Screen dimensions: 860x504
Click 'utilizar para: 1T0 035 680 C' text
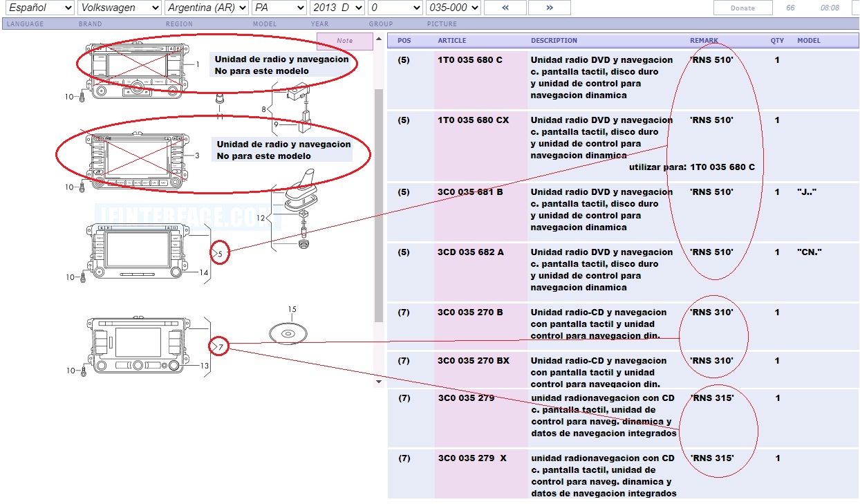(x=692, y=167)
